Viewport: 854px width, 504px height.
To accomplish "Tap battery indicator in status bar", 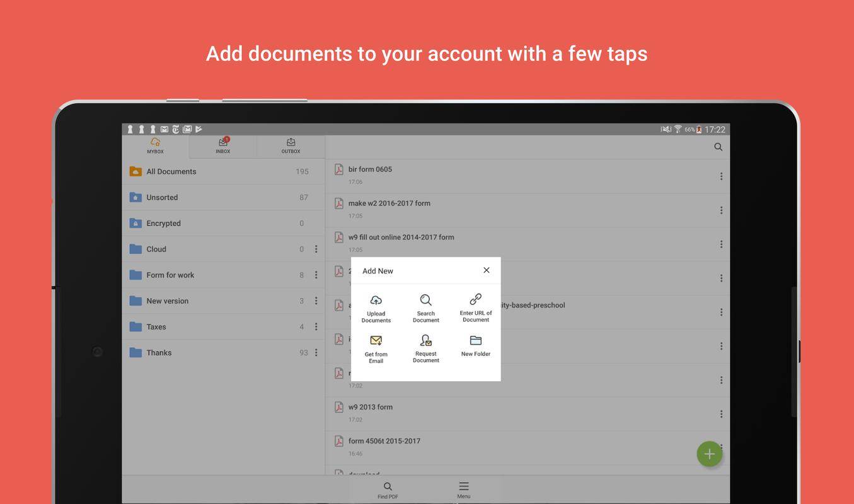I will (x=698, y=129).
